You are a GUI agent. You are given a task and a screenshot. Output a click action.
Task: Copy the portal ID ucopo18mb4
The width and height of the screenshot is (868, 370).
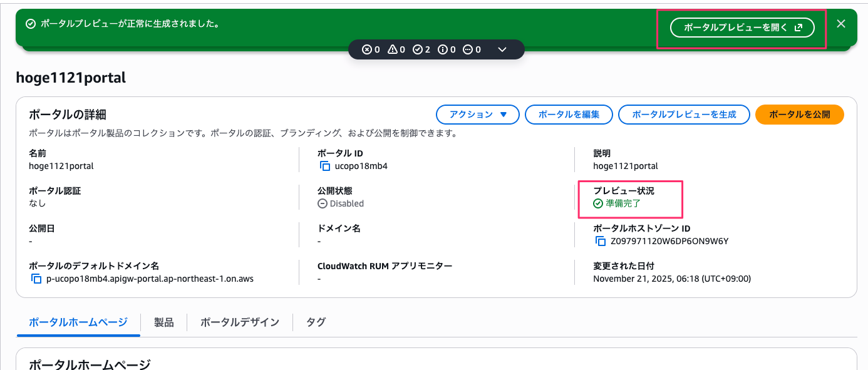[x=325, y=166]
